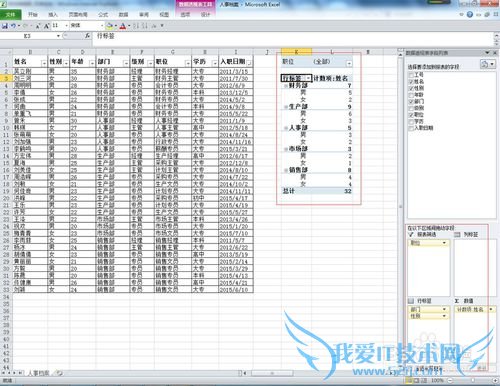Open the 姓名 column filter dropdown
Screen dimensions: 500x386
(44, 63)
